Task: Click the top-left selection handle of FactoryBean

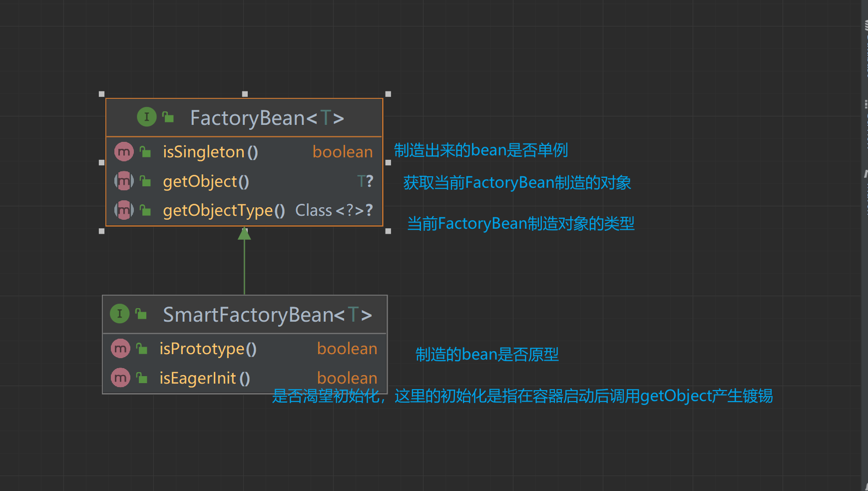Action: click(102, 94)
